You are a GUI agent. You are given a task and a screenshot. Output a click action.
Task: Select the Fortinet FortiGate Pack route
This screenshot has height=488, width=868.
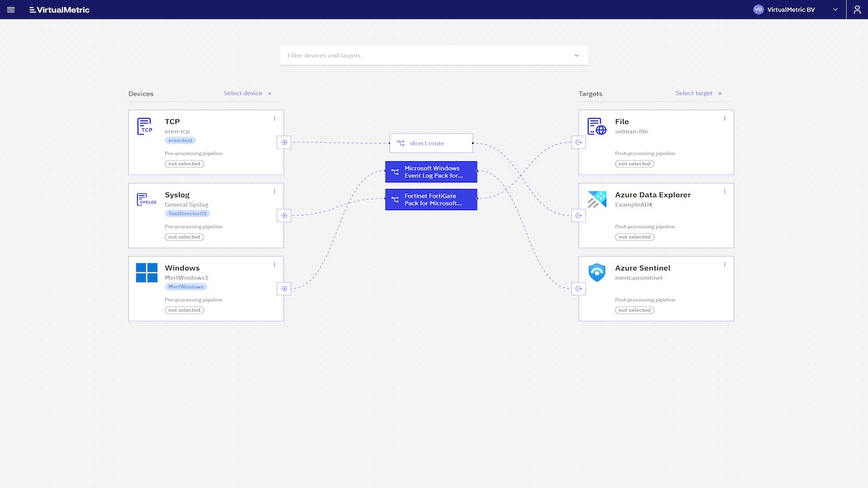pyautogui.click(x=431, y=199)
